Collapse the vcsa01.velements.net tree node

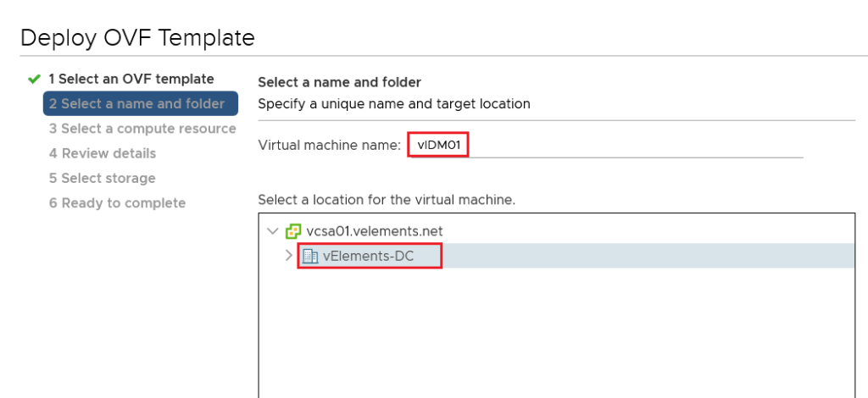[x=272, y=231]
